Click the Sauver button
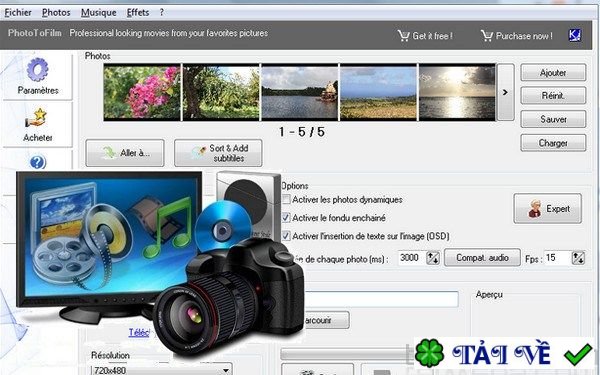The width and height of the screenshot is (600, 375). (553, 119)
